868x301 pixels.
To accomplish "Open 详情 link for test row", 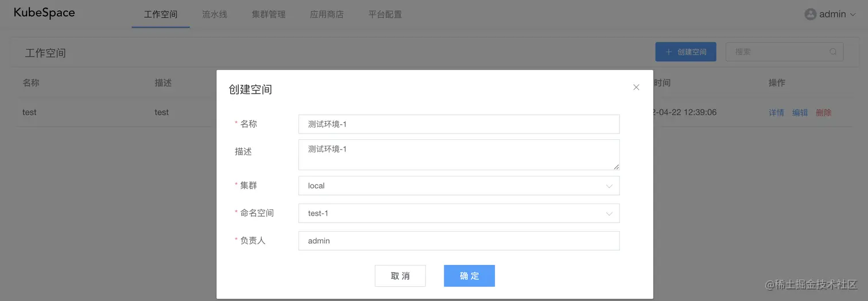I will (776, 112).
